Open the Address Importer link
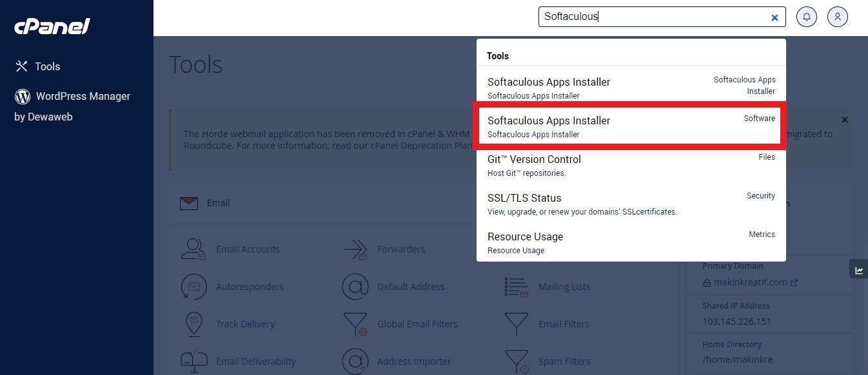This screenshot has width=868, height=375. [x=414, y=361]
